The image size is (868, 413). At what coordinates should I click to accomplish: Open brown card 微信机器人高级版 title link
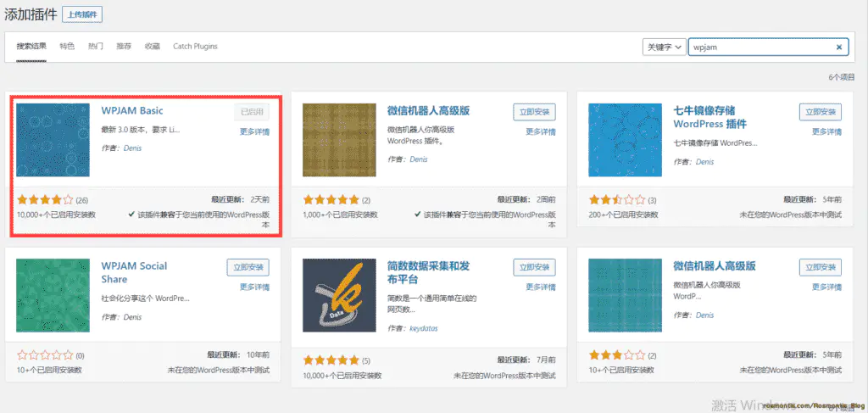coord(428,111)
